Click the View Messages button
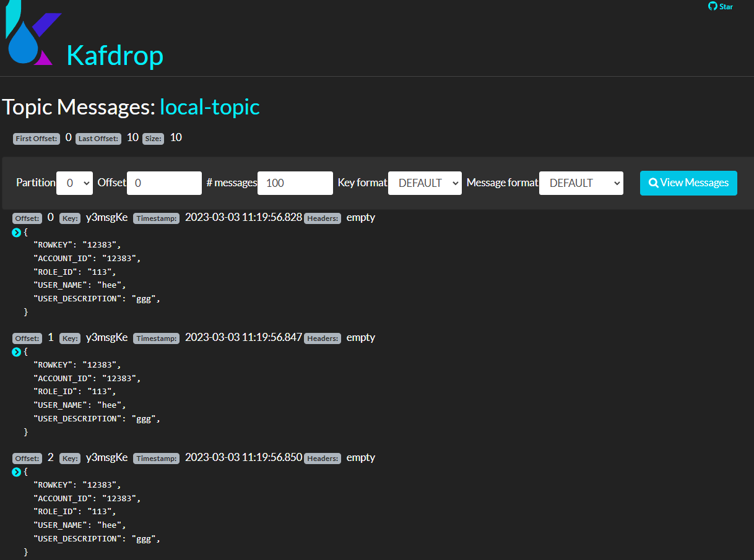This screenshot has width=754, height=560. (x=688, y=183)
